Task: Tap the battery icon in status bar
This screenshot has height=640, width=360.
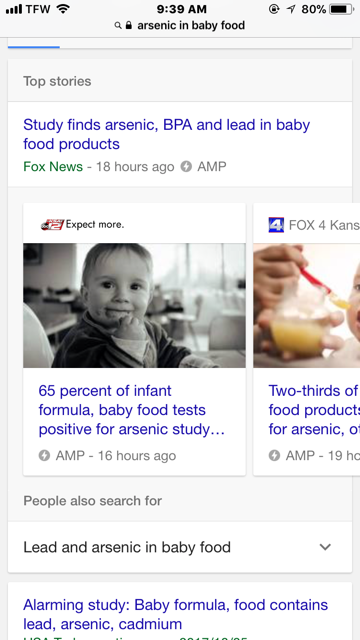Action: (x=342, y=9)
